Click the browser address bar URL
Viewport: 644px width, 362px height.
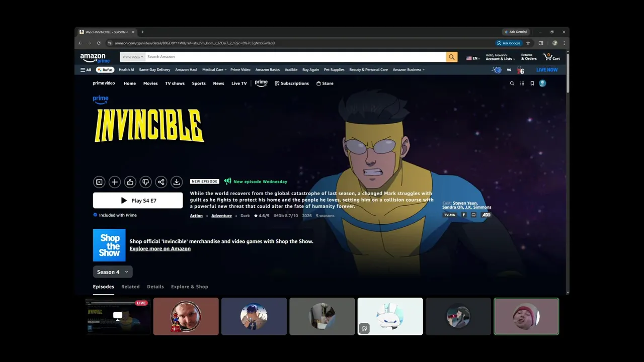pos(195,43)
